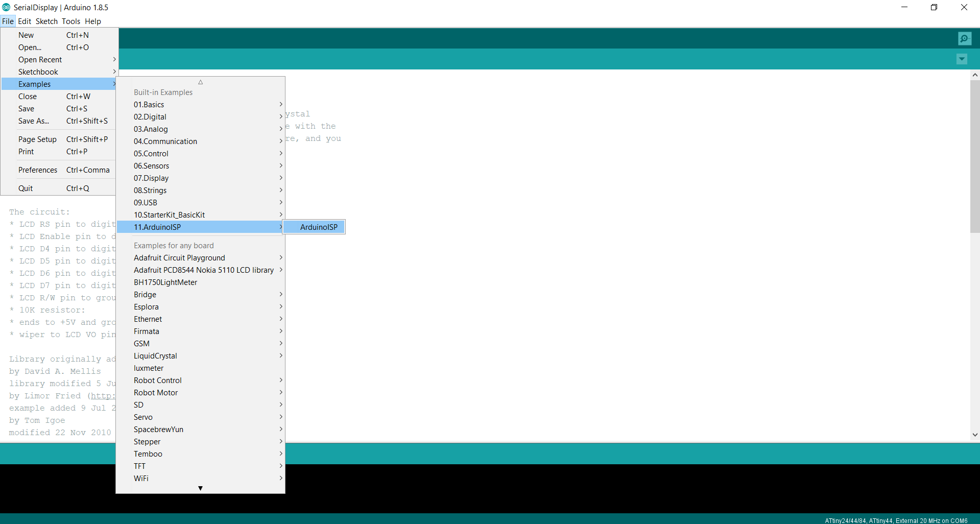Open Robot Motor examples submenu
Screen dimensions: 980x524
tap(201, 393)
